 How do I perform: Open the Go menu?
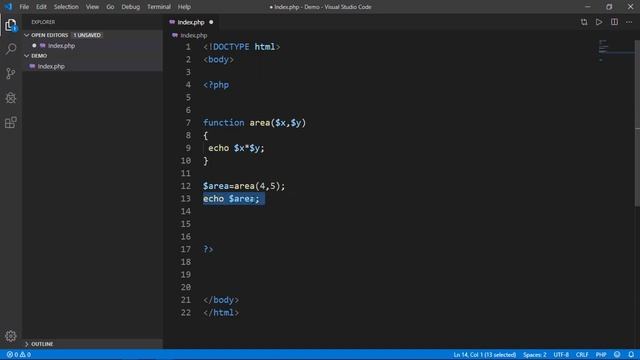point(110,7)
